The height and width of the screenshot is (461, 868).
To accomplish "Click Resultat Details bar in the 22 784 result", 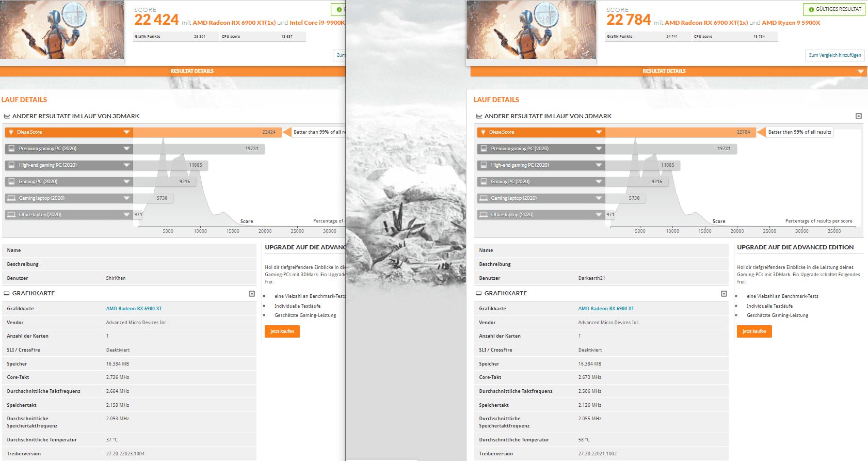I will tap(669, 71).
